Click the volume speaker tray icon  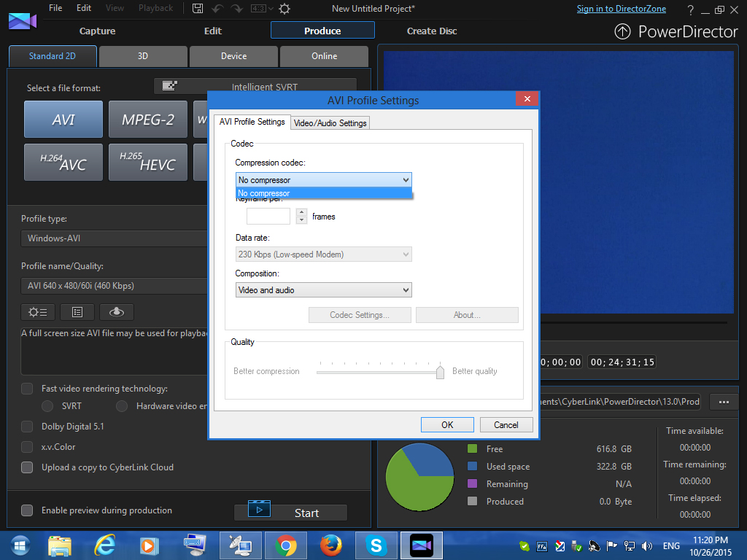[x=646, y=545]
